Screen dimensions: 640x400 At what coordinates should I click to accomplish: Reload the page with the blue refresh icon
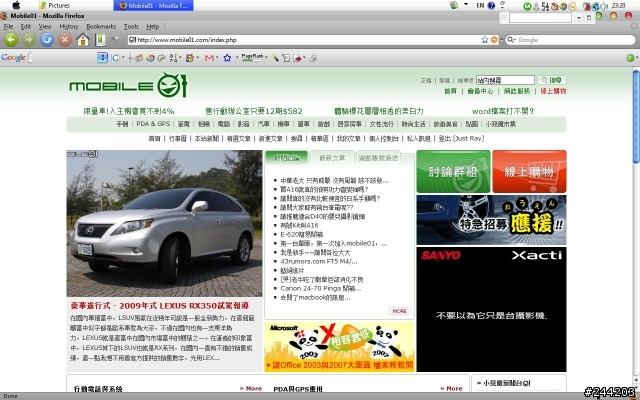pos(47,40)
